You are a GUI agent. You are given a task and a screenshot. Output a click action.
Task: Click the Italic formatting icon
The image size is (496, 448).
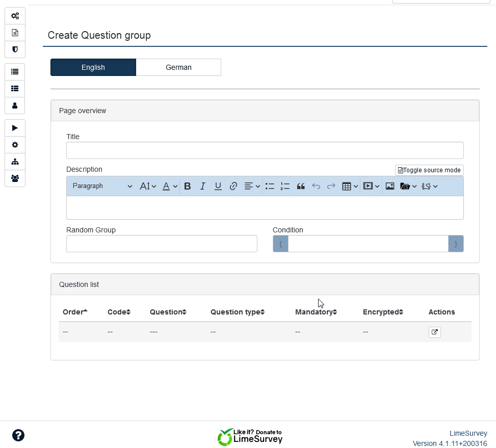click(x=202, y=187)
